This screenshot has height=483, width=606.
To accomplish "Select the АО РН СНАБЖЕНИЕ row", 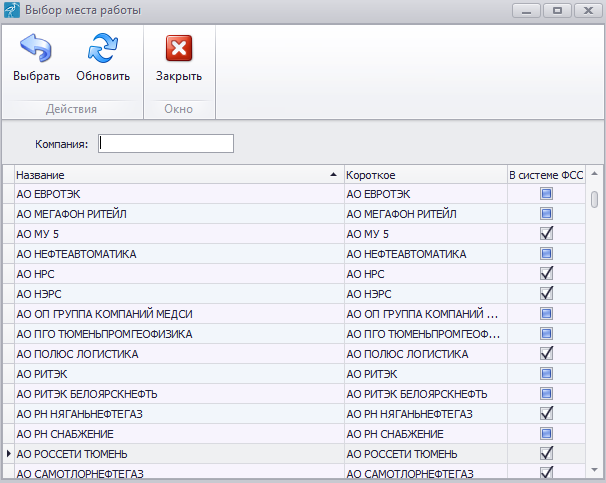I will click(175, 434).
